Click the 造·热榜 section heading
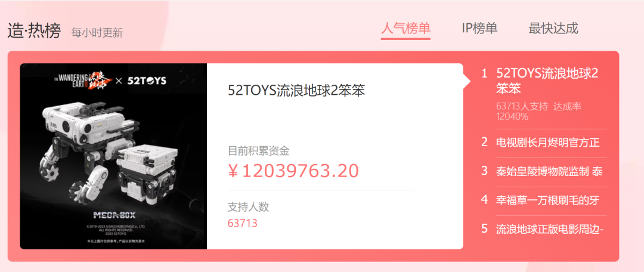 coord(34,31)
